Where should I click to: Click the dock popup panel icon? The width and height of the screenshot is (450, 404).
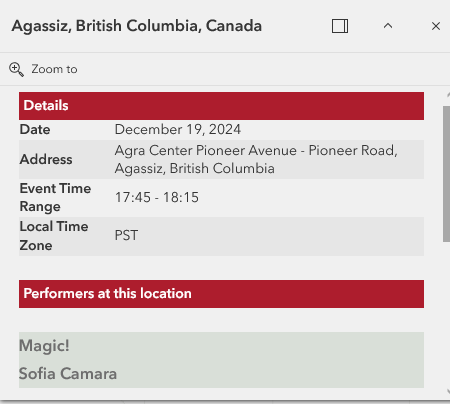pos(340,26)
